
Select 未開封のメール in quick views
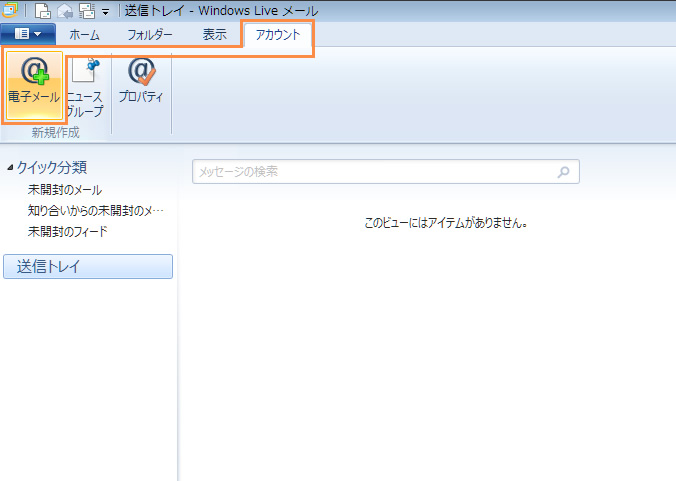tap(65, 190)
